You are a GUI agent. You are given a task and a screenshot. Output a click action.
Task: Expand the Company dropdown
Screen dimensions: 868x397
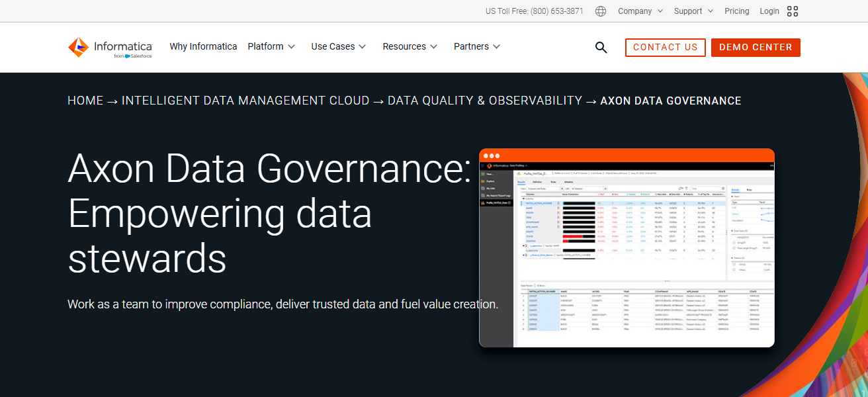point(640,11)
